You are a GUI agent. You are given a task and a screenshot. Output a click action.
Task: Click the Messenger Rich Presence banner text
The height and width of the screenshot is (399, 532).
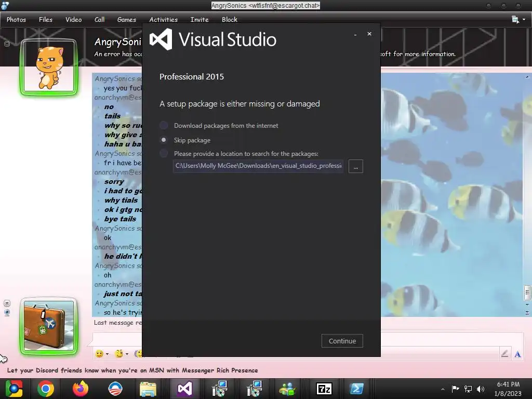(132, 370)
